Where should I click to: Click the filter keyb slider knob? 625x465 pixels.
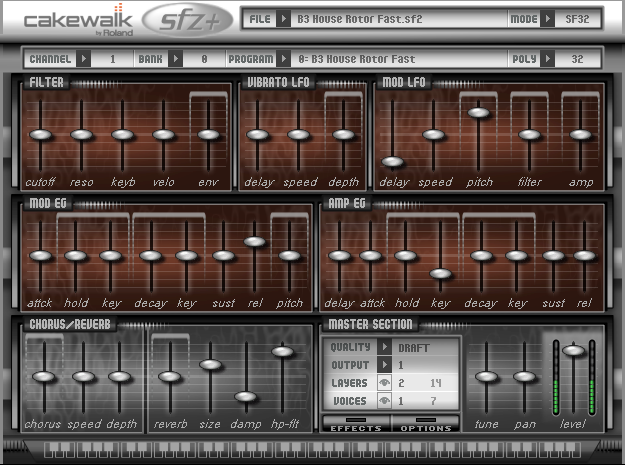pyautogui.click(x=123, y=135)
